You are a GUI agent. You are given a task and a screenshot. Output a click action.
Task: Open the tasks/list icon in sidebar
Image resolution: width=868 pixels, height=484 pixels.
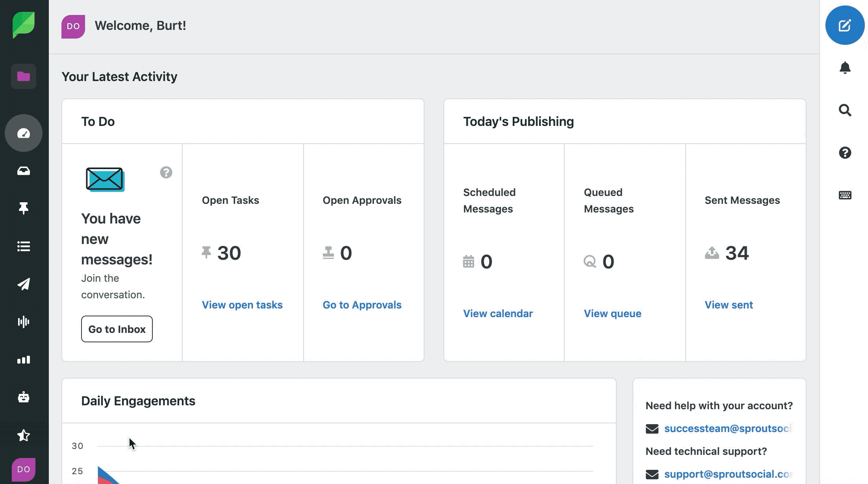coord(24,246)
